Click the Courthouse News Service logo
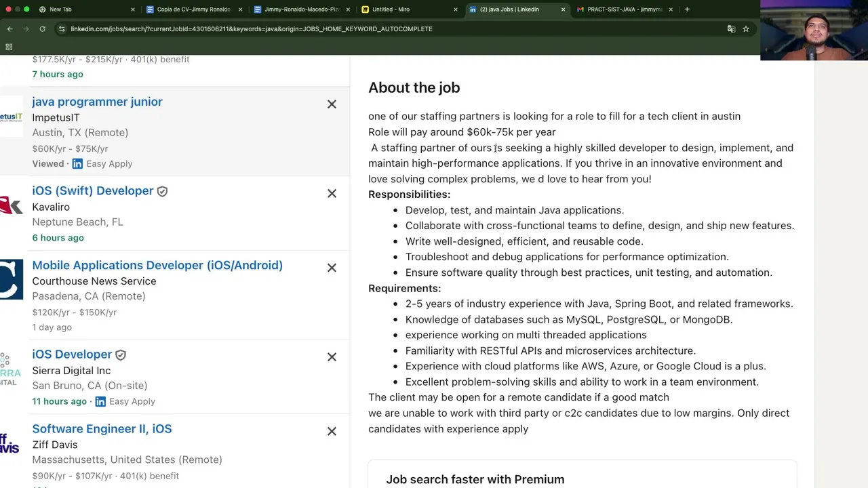The width and height of the screenshot is (868, 488). coord(12,279)
